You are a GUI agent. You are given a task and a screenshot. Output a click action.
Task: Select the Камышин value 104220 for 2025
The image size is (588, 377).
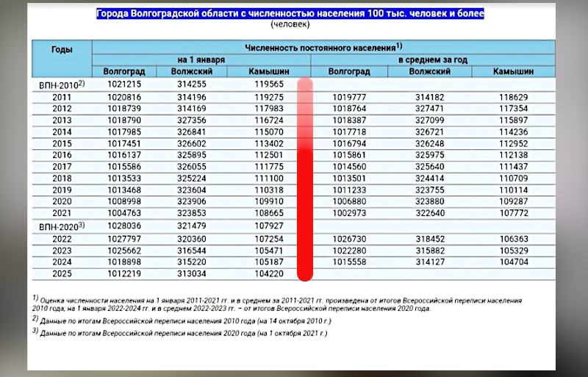click(269, 273)
